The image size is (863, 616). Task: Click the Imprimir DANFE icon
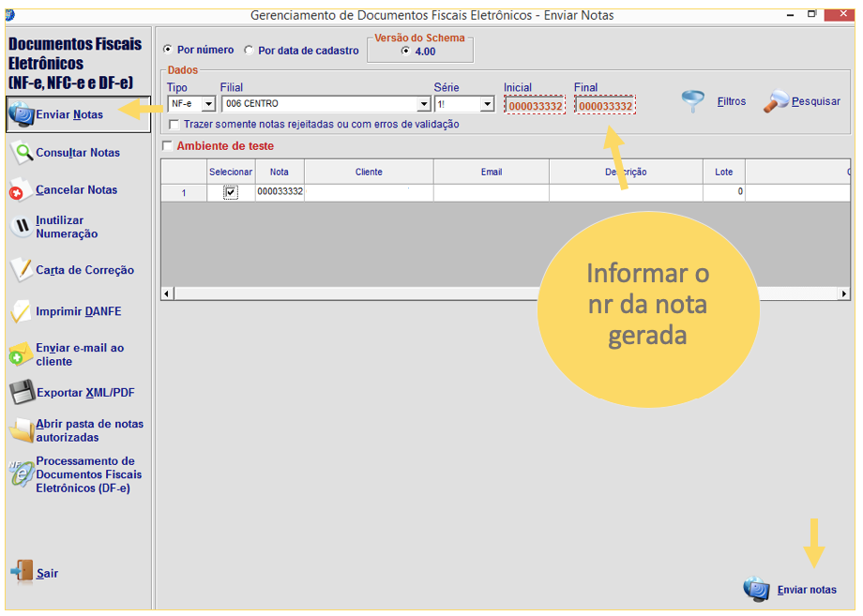pos(21,311)
